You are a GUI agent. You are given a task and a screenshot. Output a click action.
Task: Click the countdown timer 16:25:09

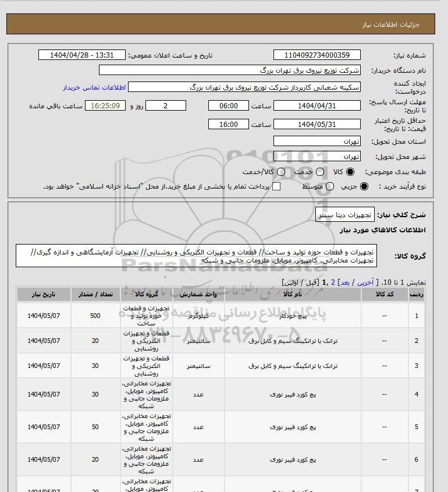tap(105, 105)
